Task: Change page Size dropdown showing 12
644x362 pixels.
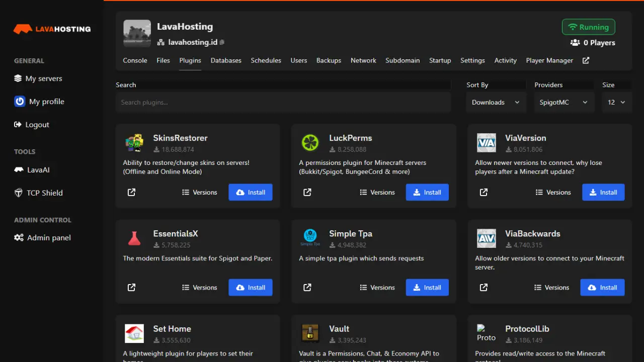Action: point(616,102)
